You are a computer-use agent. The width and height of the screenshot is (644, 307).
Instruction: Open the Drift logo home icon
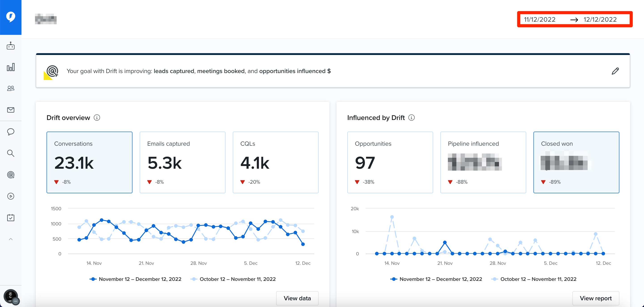[x=11, y=17]
